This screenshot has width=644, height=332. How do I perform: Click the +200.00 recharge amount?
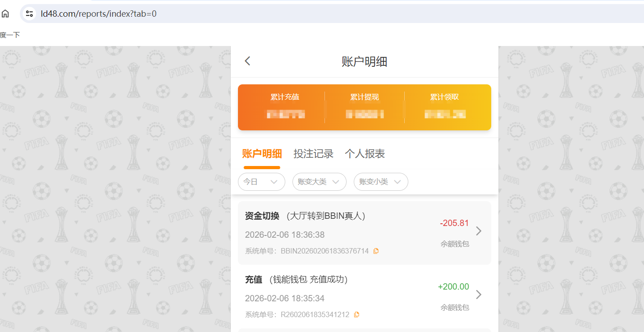point(453,286)
